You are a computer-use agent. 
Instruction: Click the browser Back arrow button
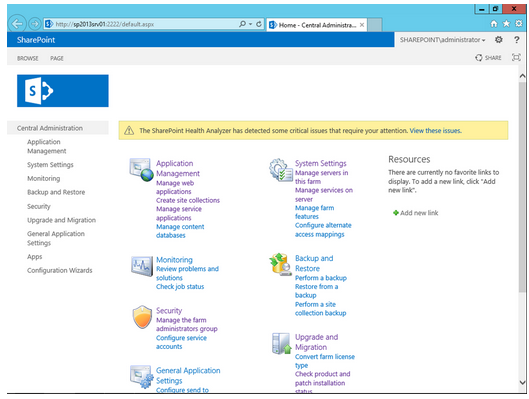click(17, 24)
